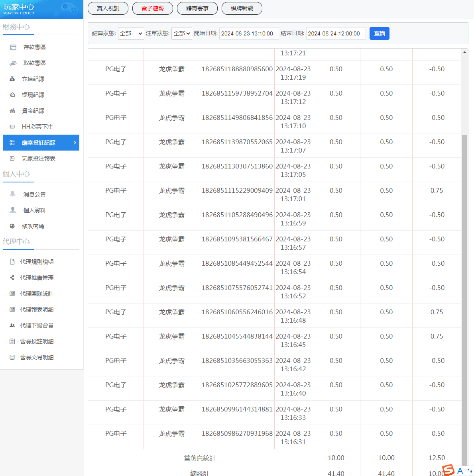Click the fund record (資金記錄) icon

12,111
